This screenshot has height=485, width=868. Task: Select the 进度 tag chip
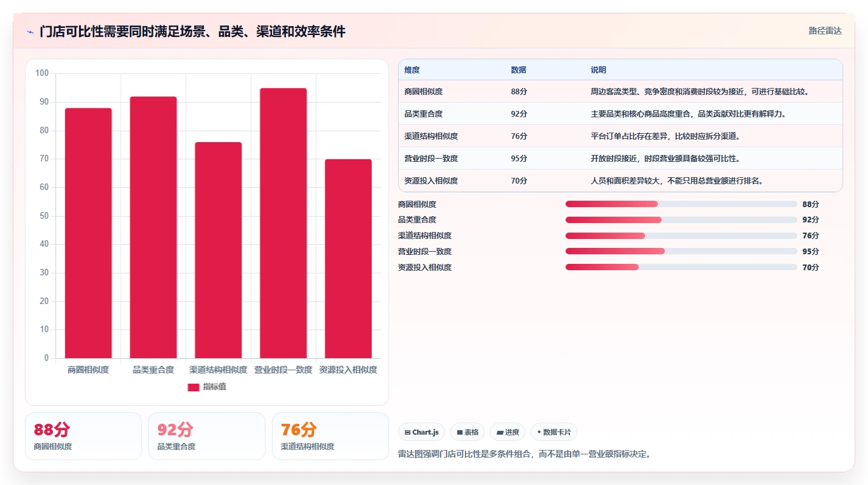tap(508, 432)
